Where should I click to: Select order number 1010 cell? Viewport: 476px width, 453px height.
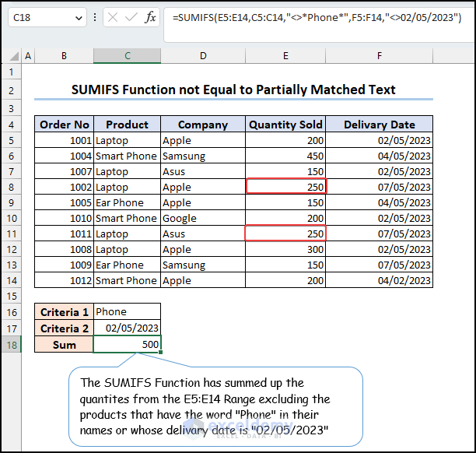pos(64,218)
